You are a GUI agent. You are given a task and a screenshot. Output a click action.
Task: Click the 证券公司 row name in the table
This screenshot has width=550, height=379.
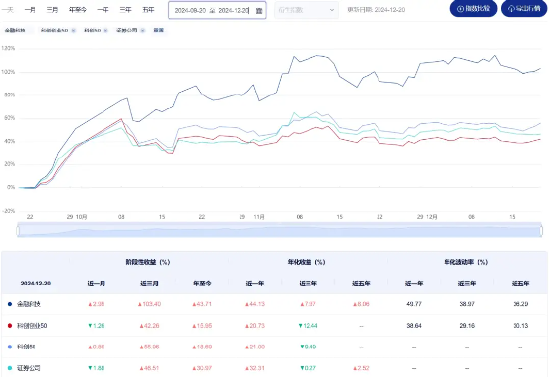click(x=29, y=368)
